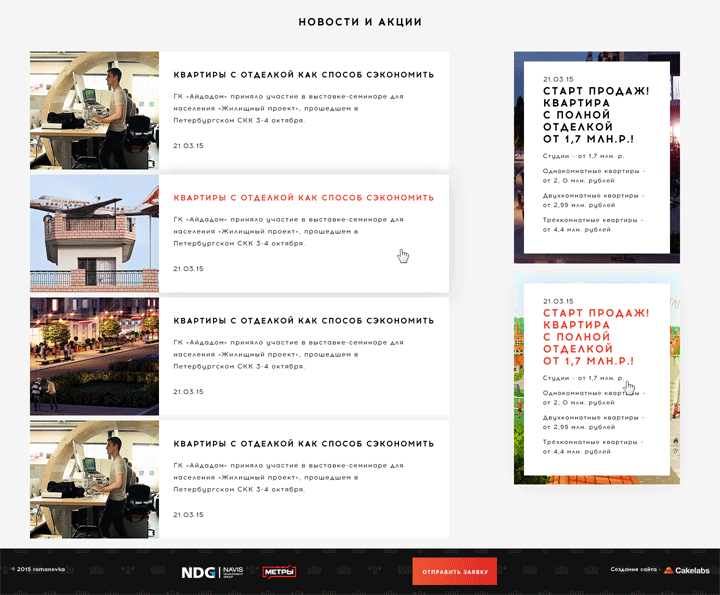Screen dimensions: 720x595
Task: Click the red МЕТРЫ logo in footer
Action: pos(278,572)
